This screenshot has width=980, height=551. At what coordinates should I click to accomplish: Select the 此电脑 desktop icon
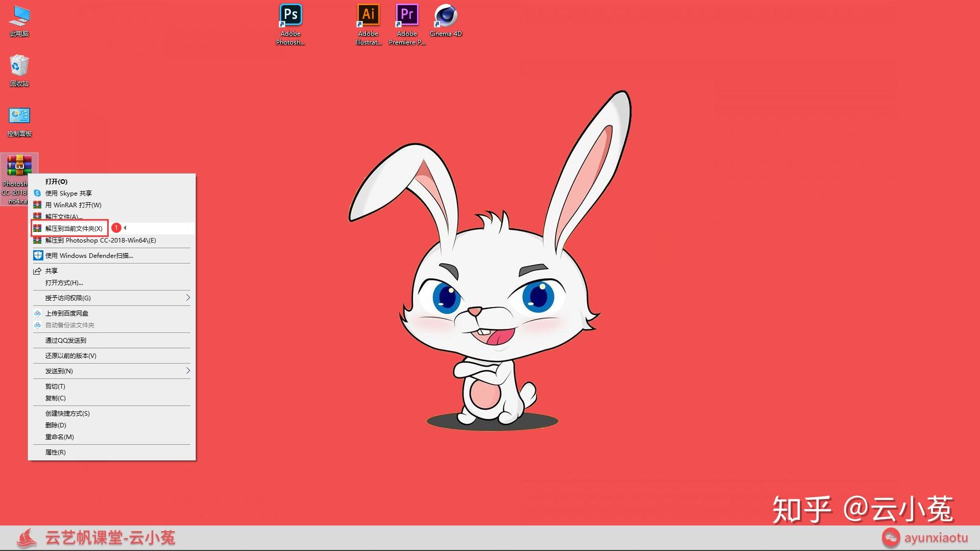tap(19, 21)
